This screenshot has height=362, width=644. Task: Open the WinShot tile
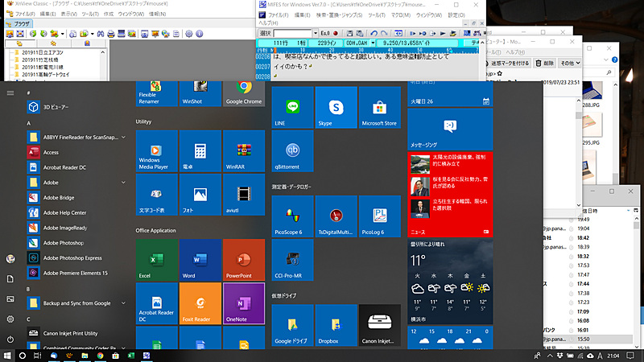tap(200, 93)
